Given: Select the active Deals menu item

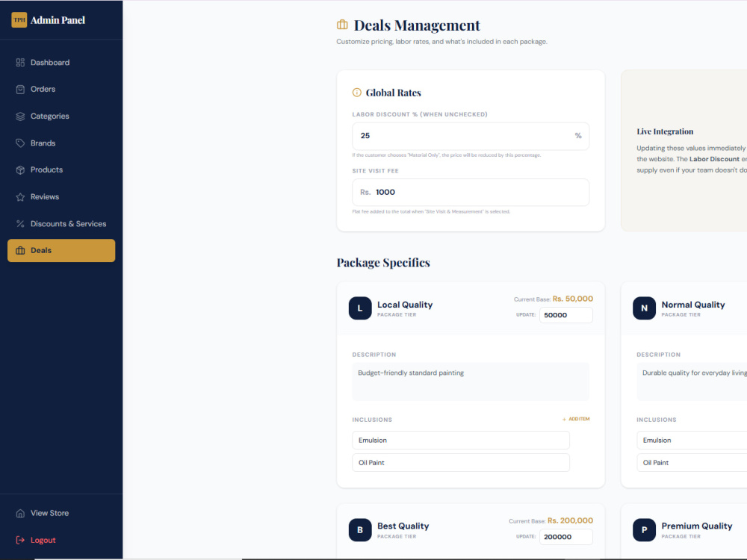Looking at the screenshot, I should (x=61, y=250).
